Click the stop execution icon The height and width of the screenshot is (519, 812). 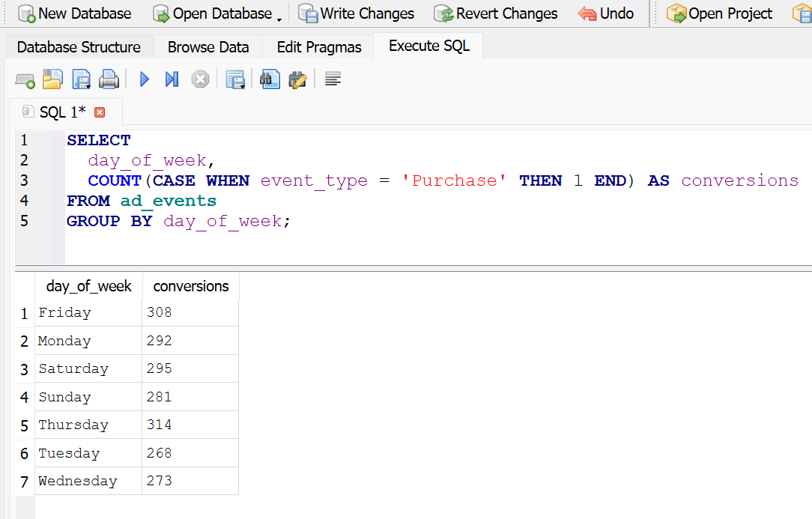pyautogui.click(x=200, y=79)
